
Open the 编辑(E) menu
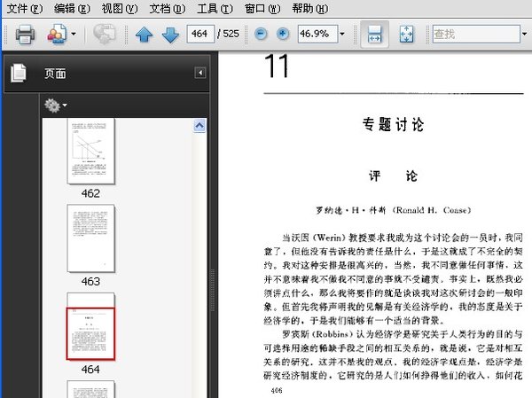(x=72, y=8)
